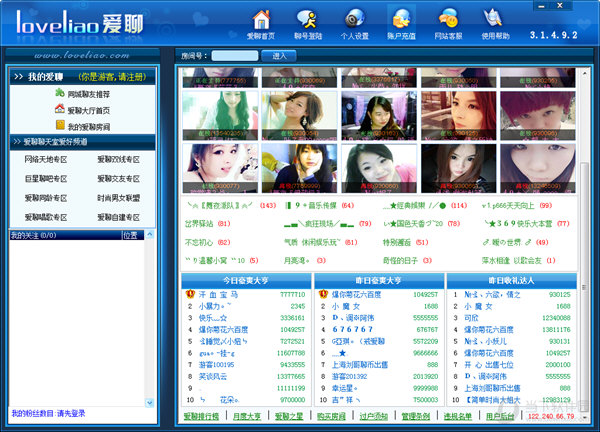Enter the 369快乐大本营 room (77)
The image size is (600, 432).
[x=526, y=224]
